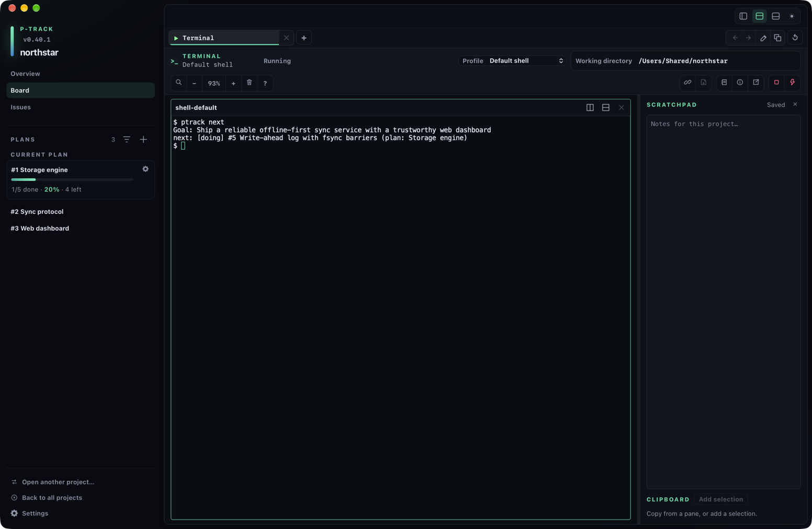The image size is (812, 529).
Task: Close the Terminal tab
Action: tap(286, 38)
